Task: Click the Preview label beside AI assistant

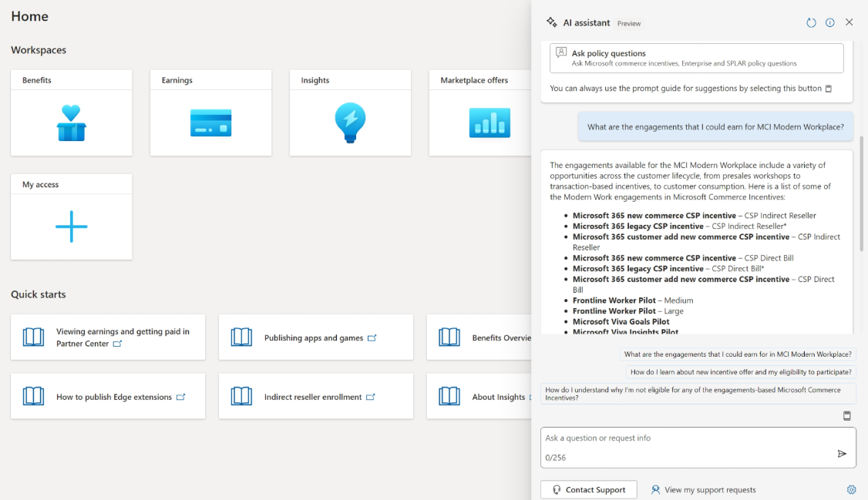Action: [629, 24]
